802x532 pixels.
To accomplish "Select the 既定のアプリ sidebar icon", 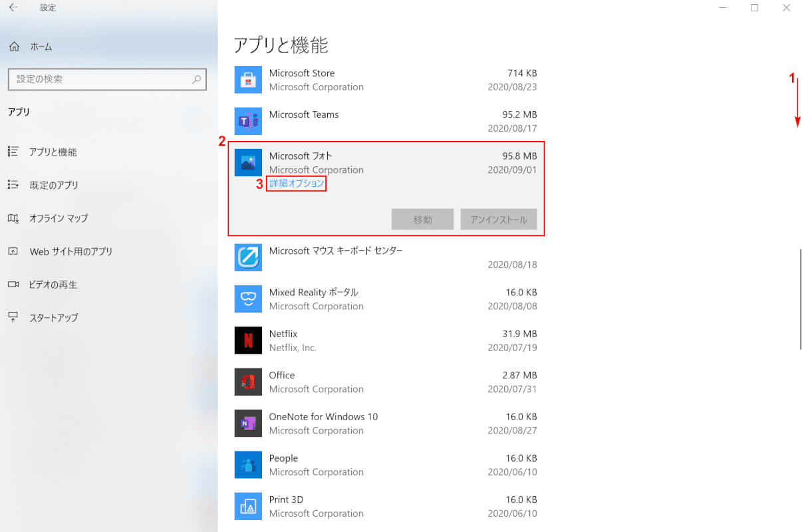I will [x=13, y=185].
